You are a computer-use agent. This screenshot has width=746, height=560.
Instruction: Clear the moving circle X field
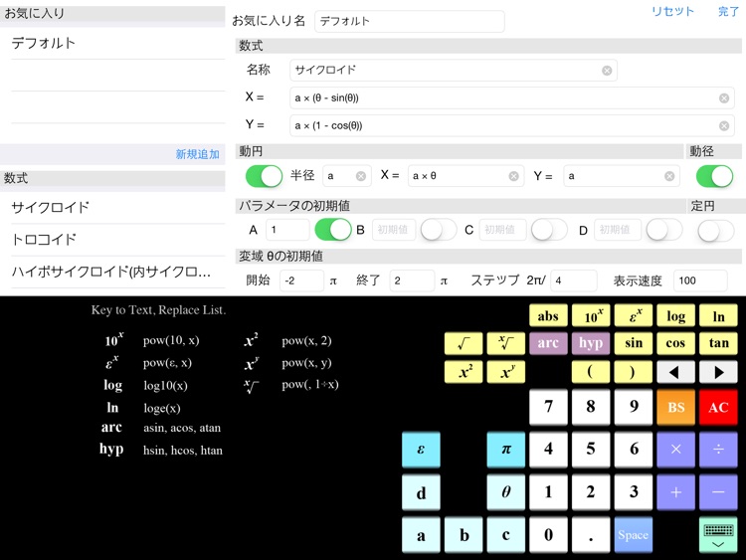pyautogui.click(x=514, y=176)
